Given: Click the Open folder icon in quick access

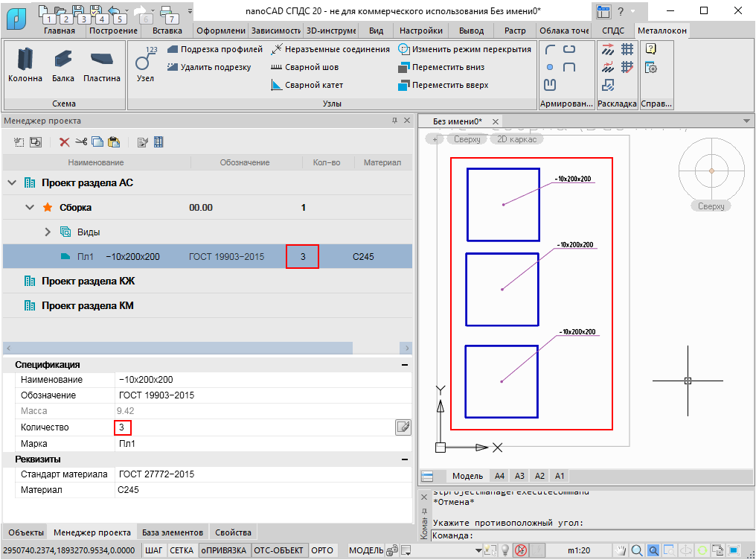Looking at the screenshot, I should click(61, 12).
